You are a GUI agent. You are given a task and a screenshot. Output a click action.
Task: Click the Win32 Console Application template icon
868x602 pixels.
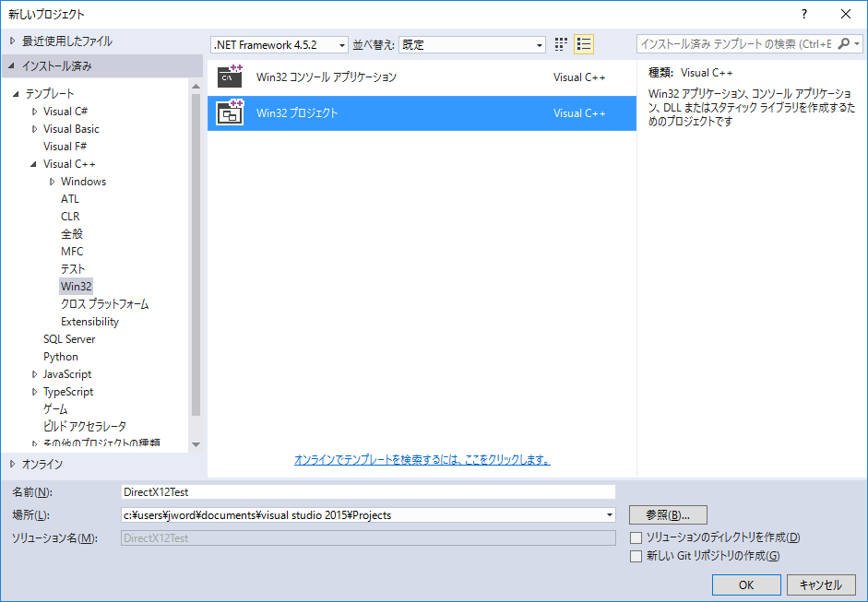(x=230, y=77)
